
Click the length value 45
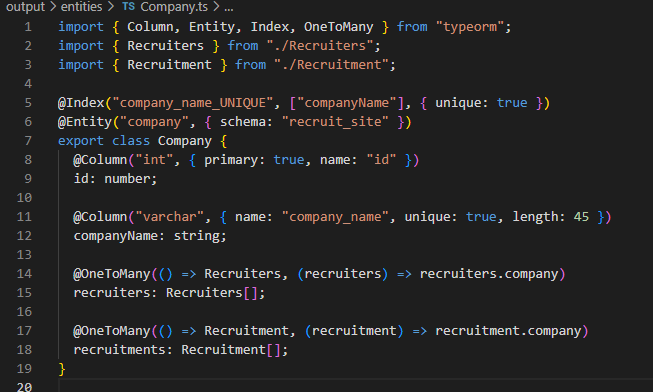click(581, 217)
